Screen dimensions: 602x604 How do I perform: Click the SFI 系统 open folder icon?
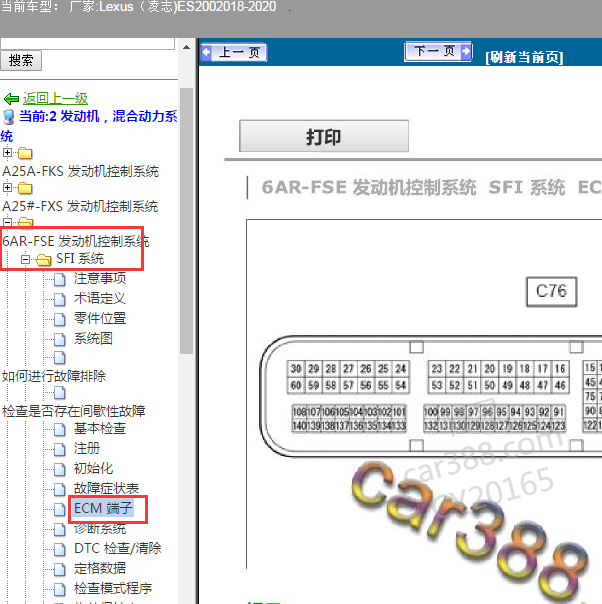[44, 260]
